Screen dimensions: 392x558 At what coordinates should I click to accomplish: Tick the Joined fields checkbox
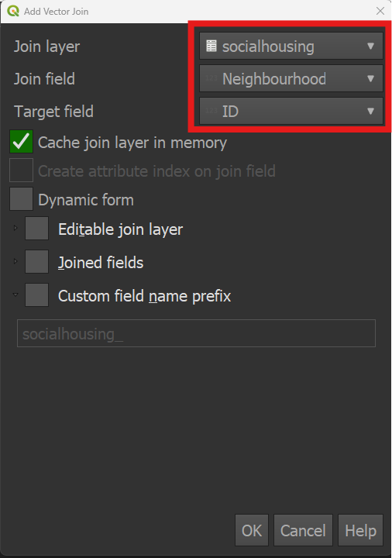coord(36,262)
